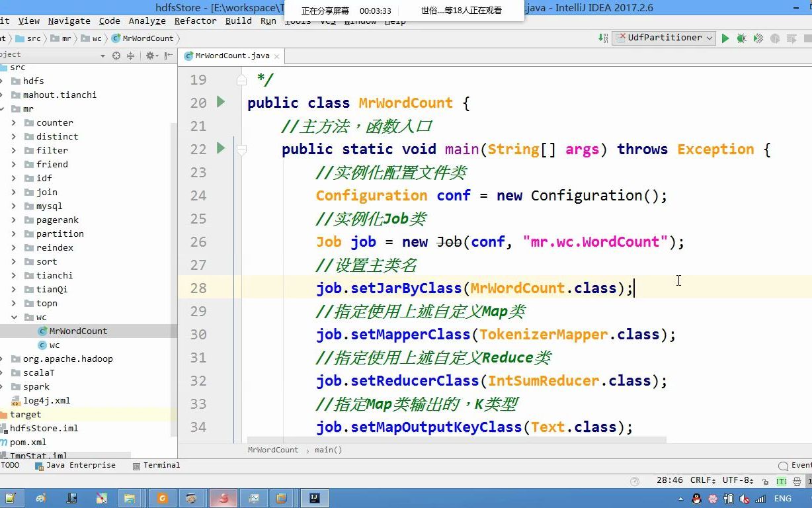Image resolution: width=812 pixels, height=508 pixels.
Task: Click the Scroll from Source crosshair icon
Action: pos(116,56)
